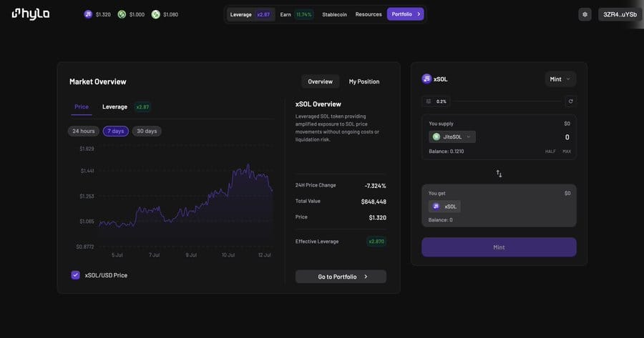Screen dimensions: 644x338
Task: Click the price chart peak near 10 Jul
Action: [248, 165]
